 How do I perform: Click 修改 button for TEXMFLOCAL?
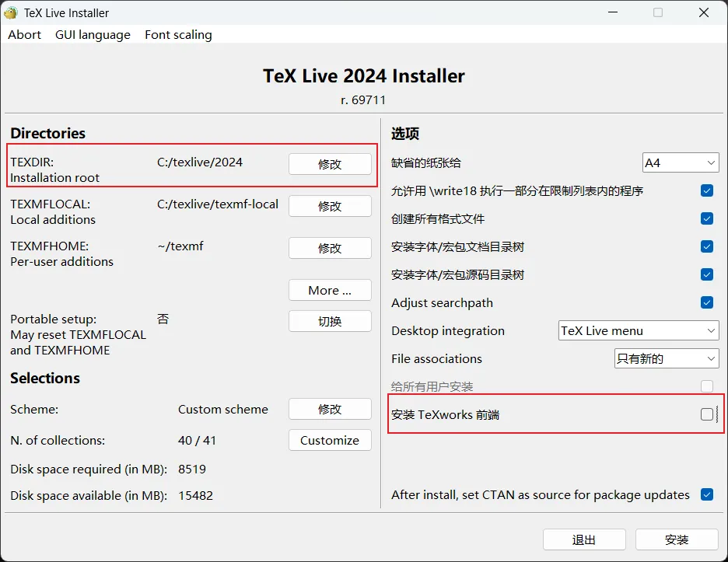(330, 205)
